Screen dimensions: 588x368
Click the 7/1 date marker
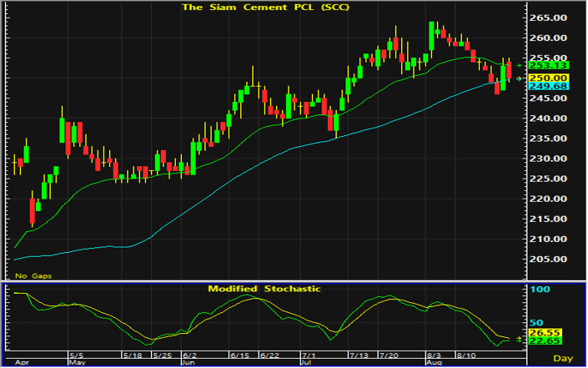pos(309,355)
